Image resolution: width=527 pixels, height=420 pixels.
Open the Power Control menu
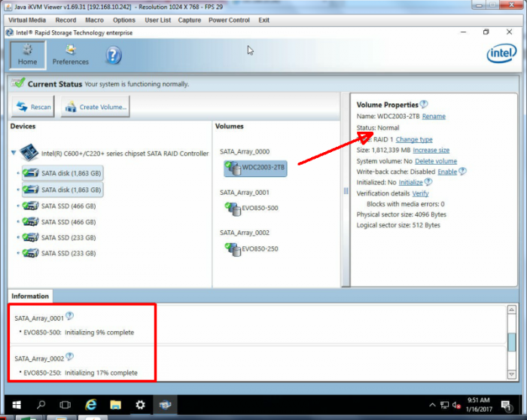pyautogui.click(x=229, y=20)
